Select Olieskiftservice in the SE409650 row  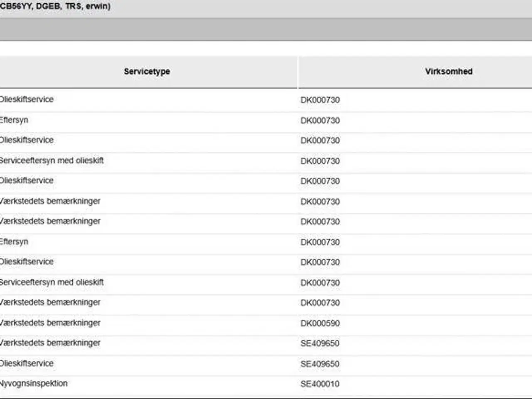pos(27,363)
